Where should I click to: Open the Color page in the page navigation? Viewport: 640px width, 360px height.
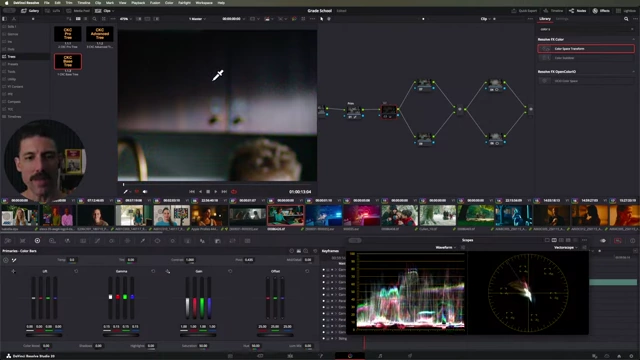(x=350, y=356)
